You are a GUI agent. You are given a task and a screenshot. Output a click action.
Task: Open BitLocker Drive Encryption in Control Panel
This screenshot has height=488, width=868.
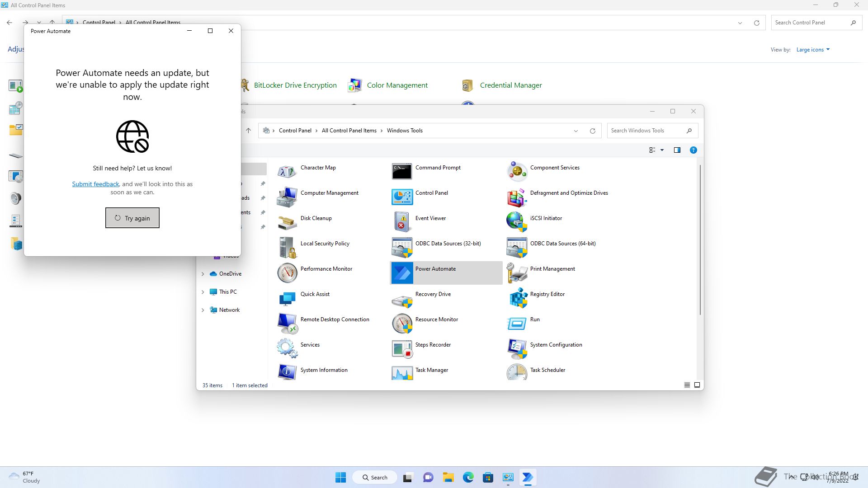point(295,85)
